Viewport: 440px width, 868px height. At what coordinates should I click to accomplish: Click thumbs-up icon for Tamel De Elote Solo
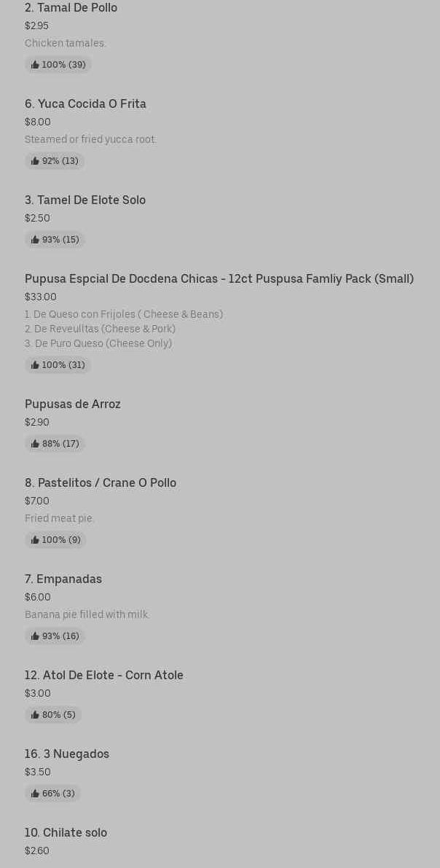[35, 240]
